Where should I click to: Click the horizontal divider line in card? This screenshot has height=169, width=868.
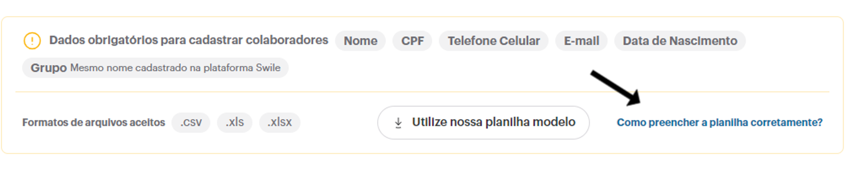point(422,92)
